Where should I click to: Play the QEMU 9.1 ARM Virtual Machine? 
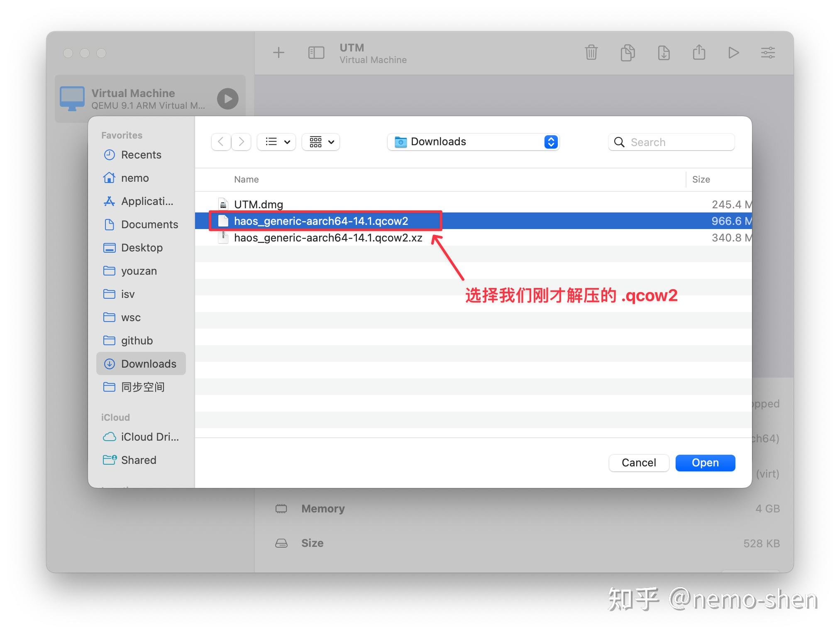pyautogui.click(x=227, y=99)
